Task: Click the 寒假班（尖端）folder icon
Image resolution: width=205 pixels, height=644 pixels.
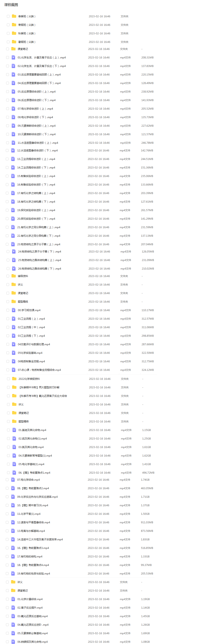Action: coord(14,25)
